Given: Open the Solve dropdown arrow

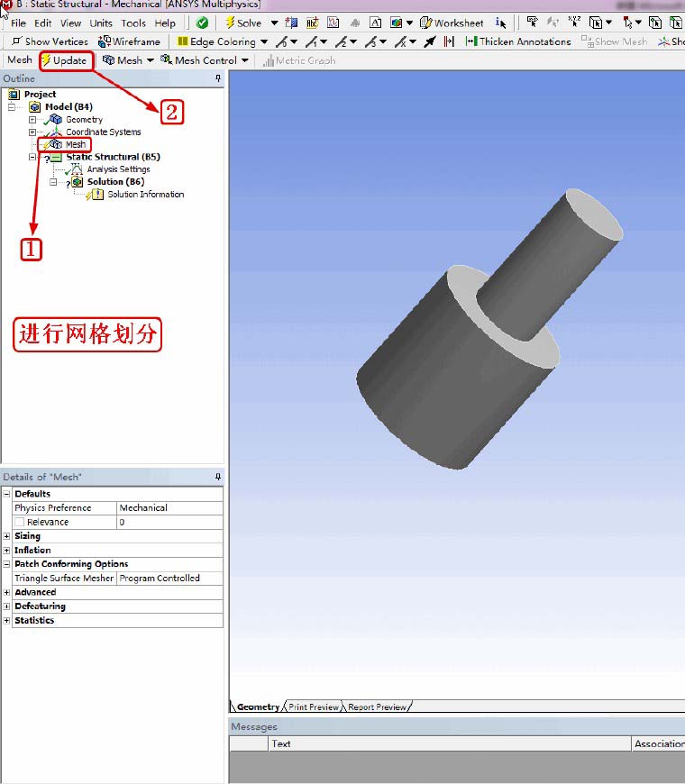Looking at the screenshot, I should pos(274,23).
